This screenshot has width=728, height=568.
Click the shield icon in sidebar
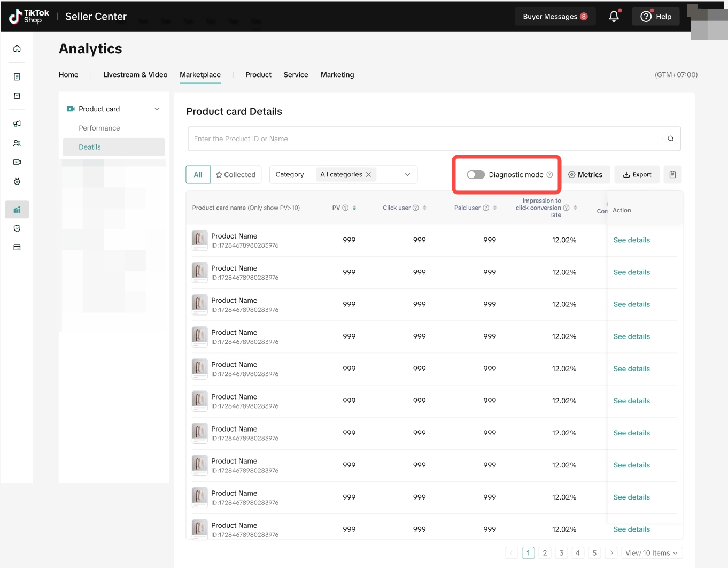pos(17,228)
